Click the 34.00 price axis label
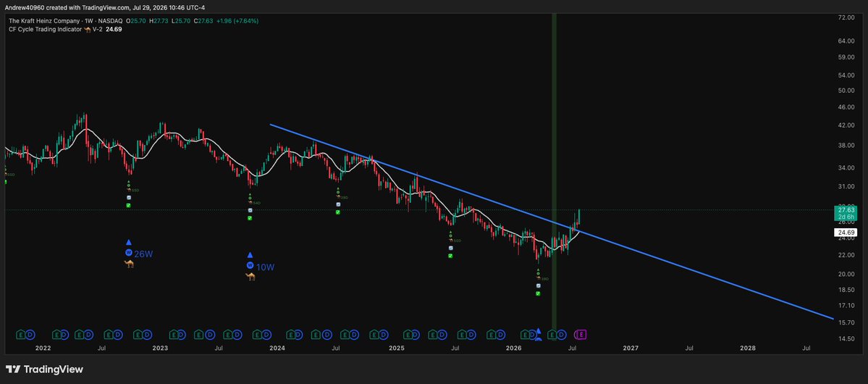The width and height of the screenshot is (868, 384). 846,168
